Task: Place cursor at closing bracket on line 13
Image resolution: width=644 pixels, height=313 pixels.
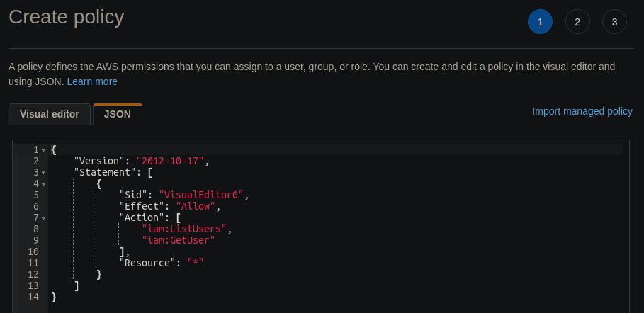Action: point(77,285)
